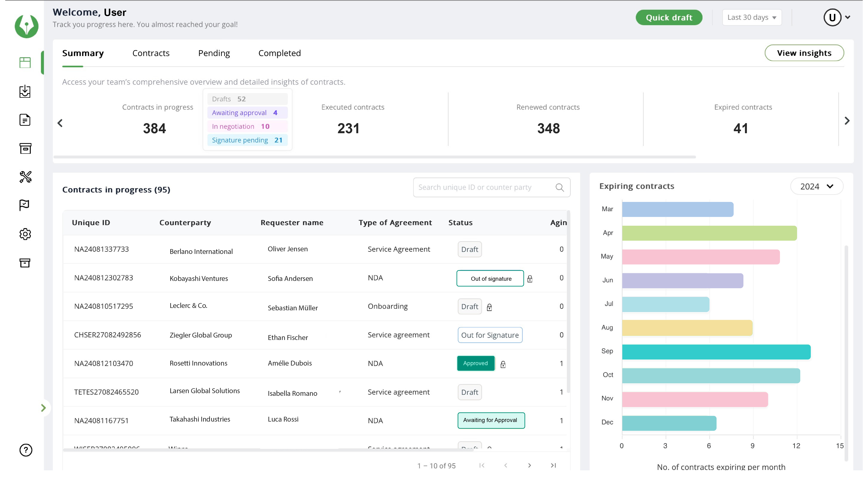Expand the sidebar with green chevron
The width and height of the screenshot is (868, 477).
(43, 408)
